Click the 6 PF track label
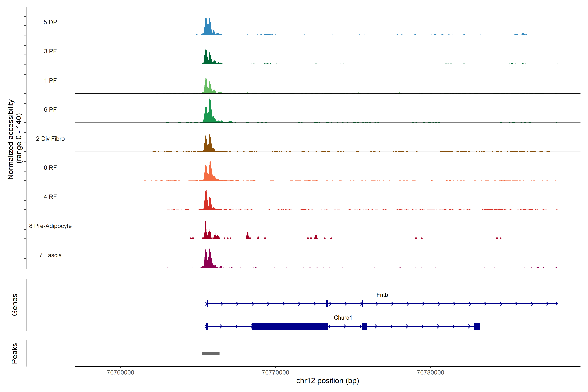 pyautogui.click(x=50, y=109)
